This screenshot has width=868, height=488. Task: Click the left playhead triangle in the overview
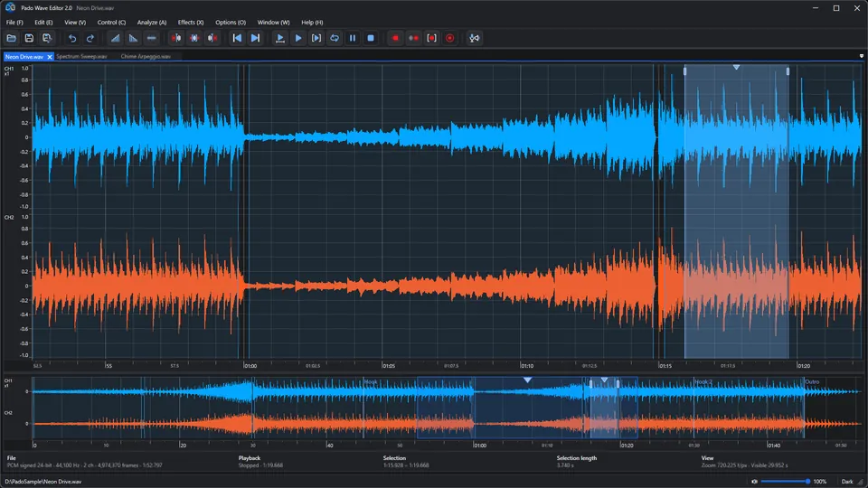click(x=527, y=380)
